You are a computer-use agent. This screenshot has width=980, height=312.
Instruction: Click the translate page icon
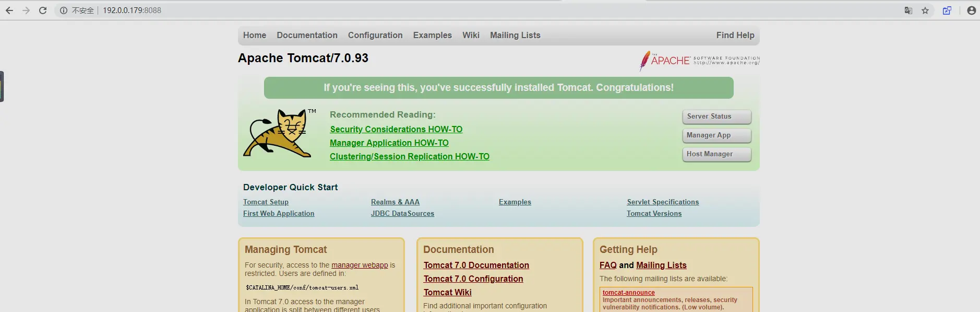909,10
